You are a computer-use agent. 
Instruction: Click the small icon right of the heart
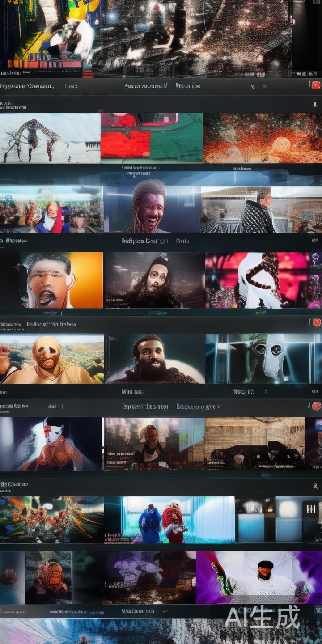click(263, 86)
